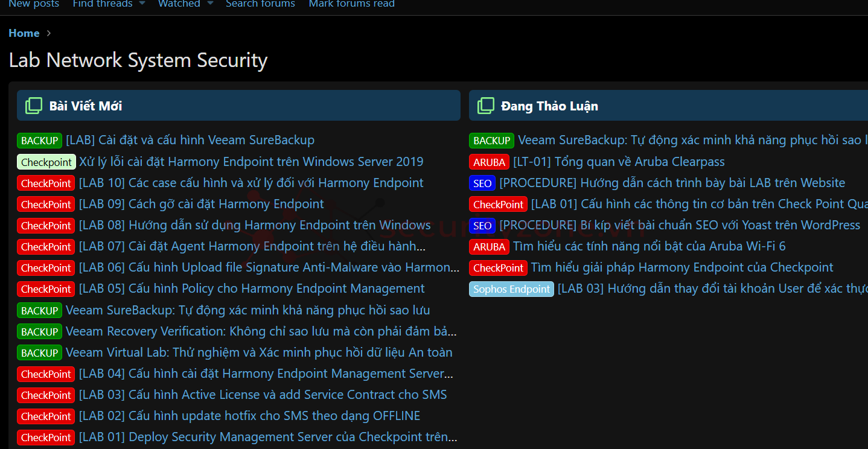Image resolution: width=868 pixels, height=449 pixels.
Task: Open Search forums
Action: pyautogui.click(x=260, y=4)
